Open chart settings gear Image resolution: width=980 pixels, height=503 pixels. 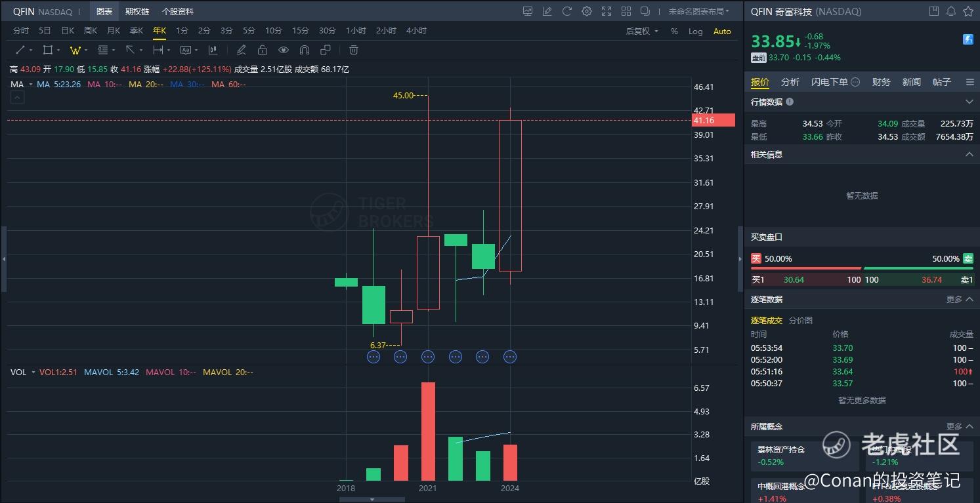click(587, 11)
